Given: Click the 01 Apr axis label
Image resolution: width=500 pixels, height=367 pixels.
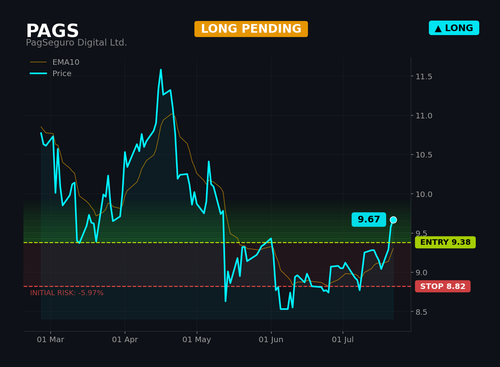Looking at the screenshot, I should pos(125,340).
